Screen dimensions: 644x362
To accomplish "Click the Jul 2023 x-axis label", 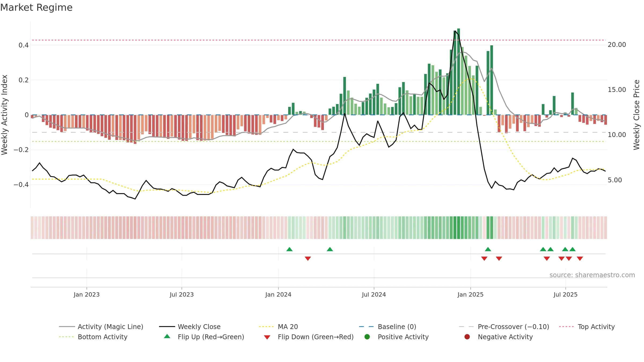I will pyautogui.click(x=182, y=294).
